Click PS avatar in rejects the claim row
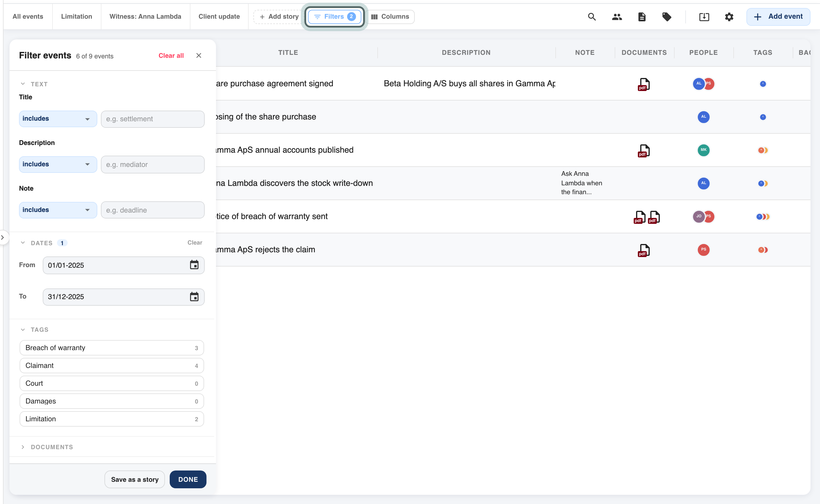This screenshot has width=820, height=504. click(703, 250)
